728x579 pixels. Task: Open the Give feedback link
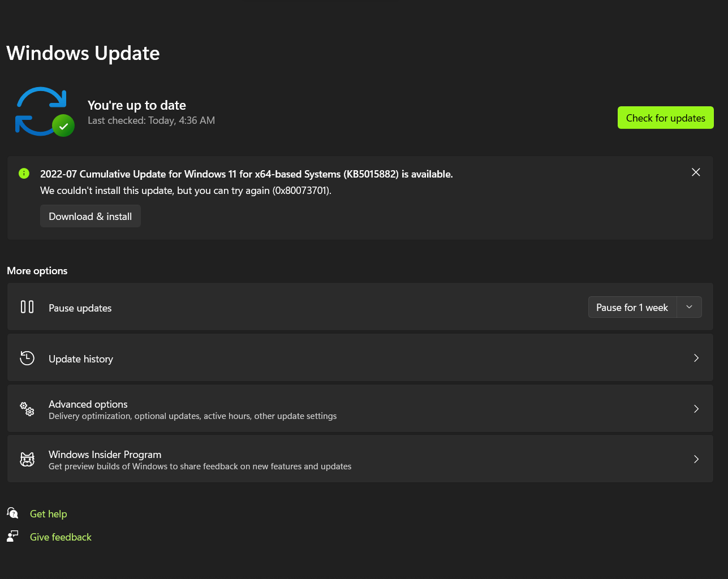tap(61, 537)
